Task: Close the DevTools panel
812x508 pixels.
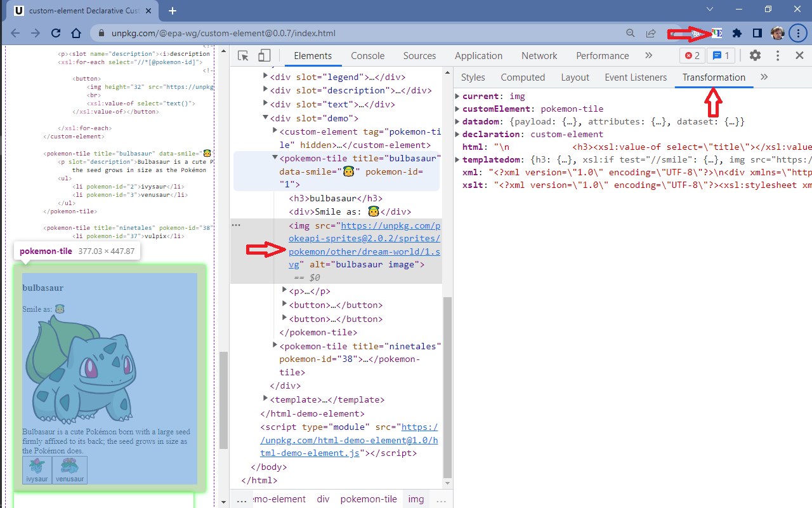Action: (x=799, y=56)
